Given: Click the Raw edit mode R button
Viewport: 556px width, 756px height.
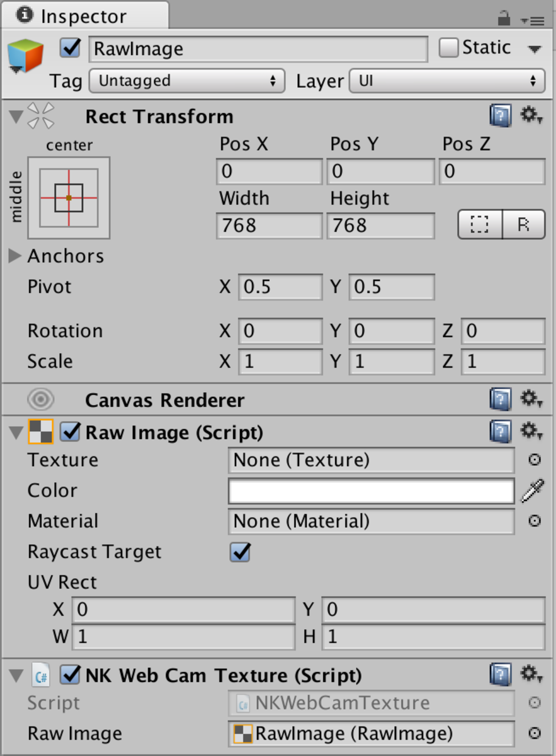Looking at the screenshot, I should (523, 224).
